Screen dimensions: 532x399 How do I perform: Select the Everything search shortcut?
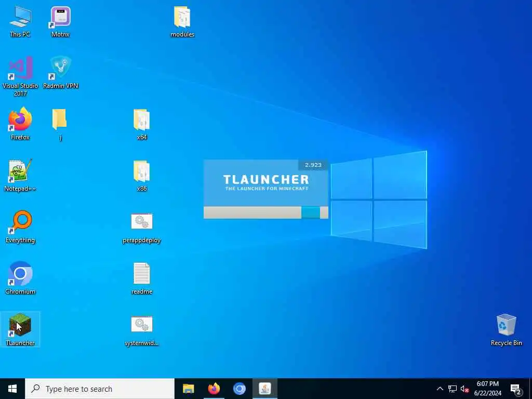[20, 227]
